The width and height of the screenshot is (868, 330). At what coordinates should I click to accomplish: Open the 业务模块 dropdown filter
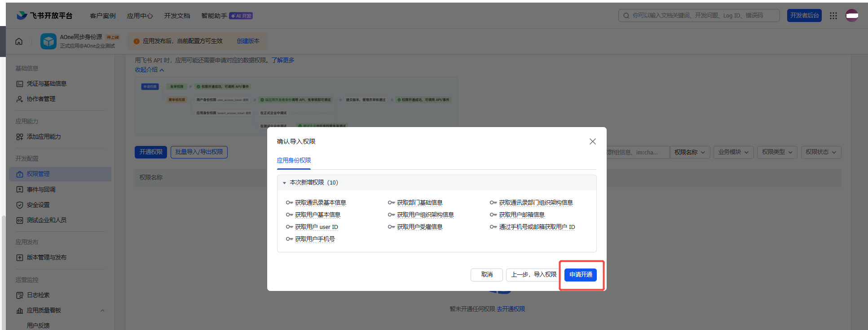coord(733,152)
